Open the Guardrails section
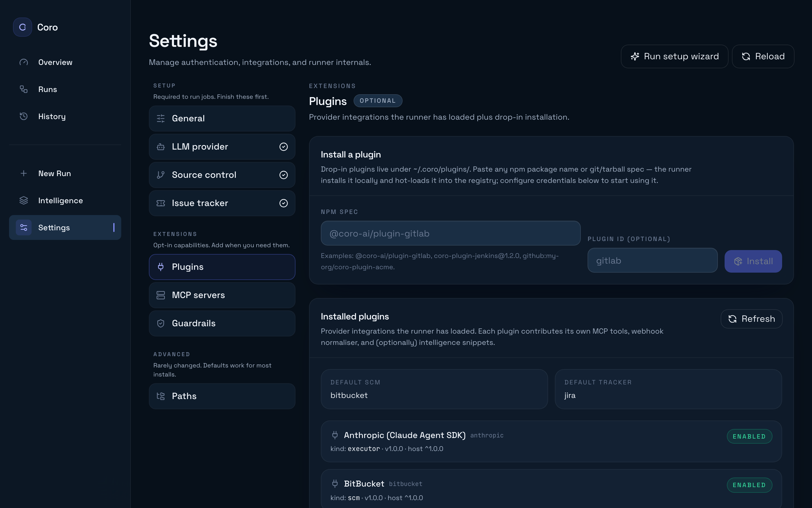This screenshot has width=812, height=508. click(x=222, y=323)
